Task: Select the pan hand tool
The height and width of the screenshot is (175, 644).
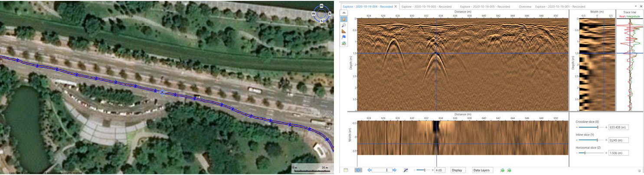Action: click(x=344, y=19)
